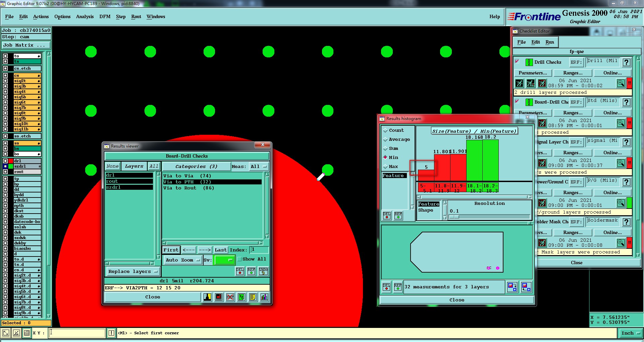Click the Job Matrix ... button
Screen dimensions: 644x342
coord(26,45)
